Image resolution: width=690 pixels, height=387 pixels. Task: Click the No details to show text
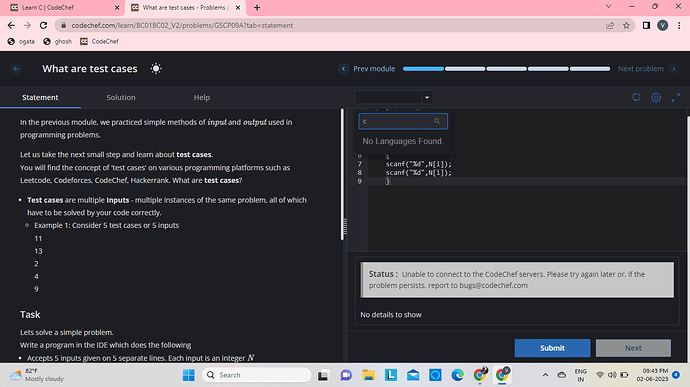[391, 315]
